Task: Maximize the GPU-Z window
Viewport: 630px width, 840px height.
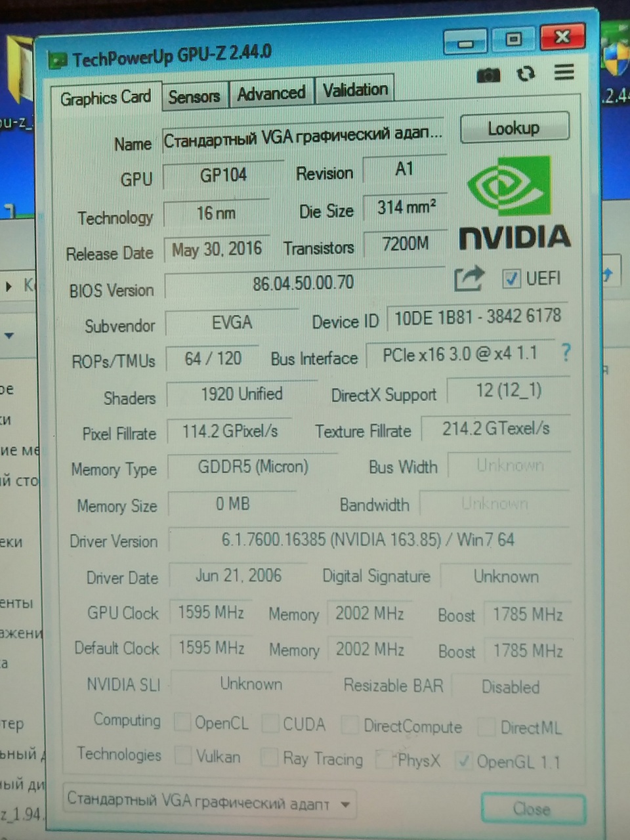Action: tap(513, 39)
